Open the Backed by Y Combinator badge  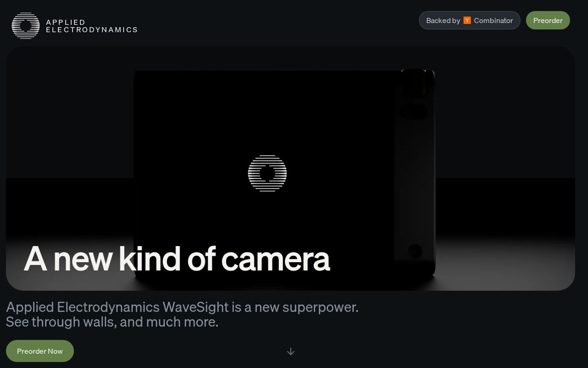[469, 20]
